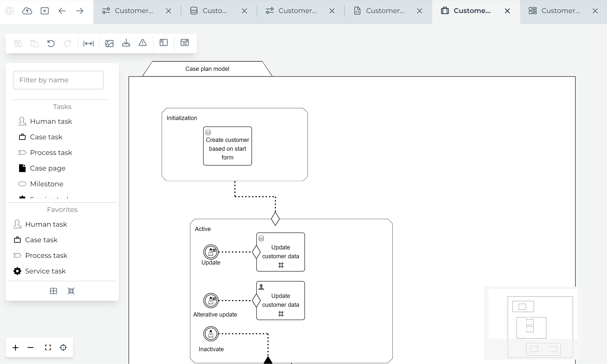The image size is (607, 364).
Task: Export the diagram as an image
Action: click(109, 43)
